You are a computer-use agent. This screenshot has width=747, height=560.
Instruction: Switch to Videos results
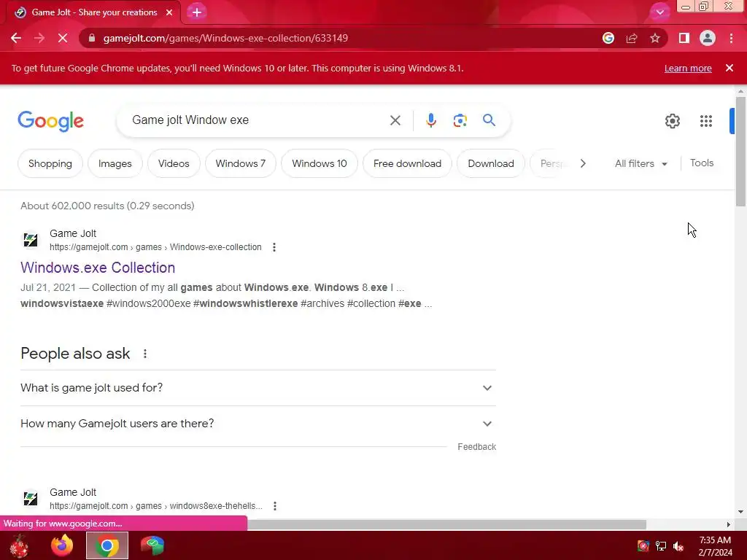(x=174, y=163)
